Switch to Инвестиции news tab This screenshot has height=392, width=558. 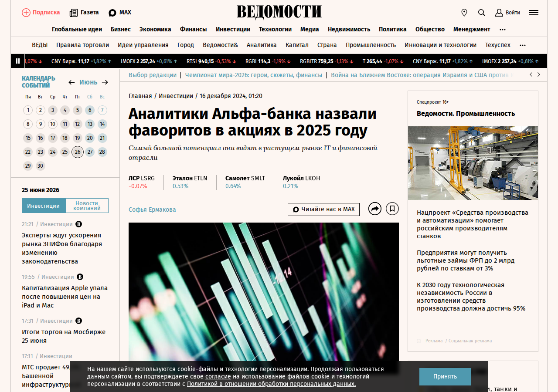(x=44, y=206)
